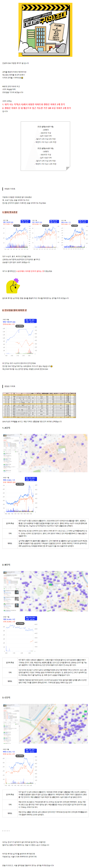Select the '1. A단지' heading
Image resolution: width=91 pixels, height=868 pixels.
(x=6, y=428)
